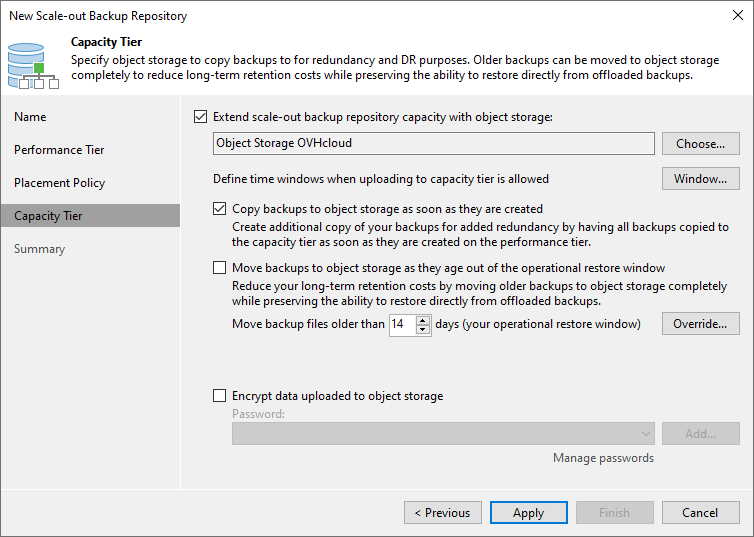Screen dimensions: 754x537
Task: Open the Password dropdown list
Action: point(645,434)
